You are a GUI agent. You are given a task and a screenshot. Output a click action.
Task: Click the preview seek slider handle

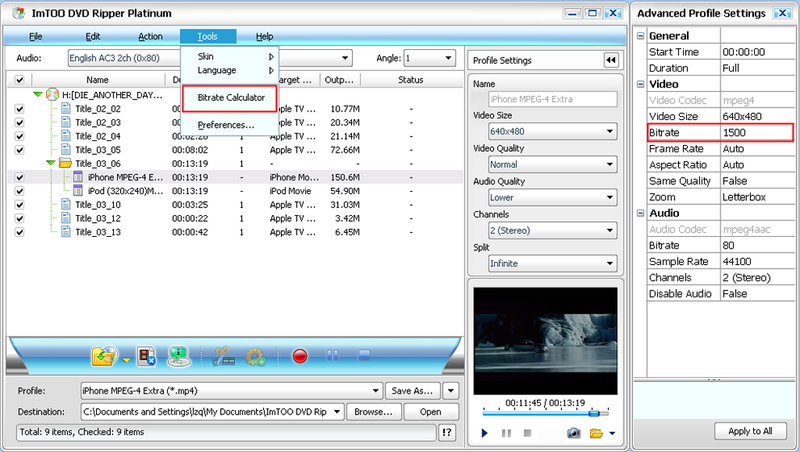click(x=594, y=413)
